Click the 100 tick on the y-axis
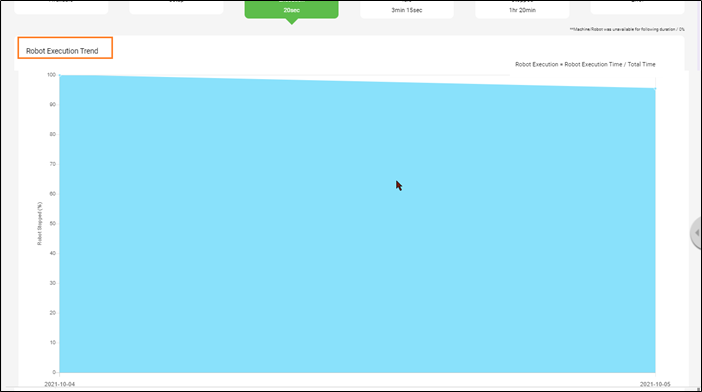The image size is (702, 392). tap(51, 75)
